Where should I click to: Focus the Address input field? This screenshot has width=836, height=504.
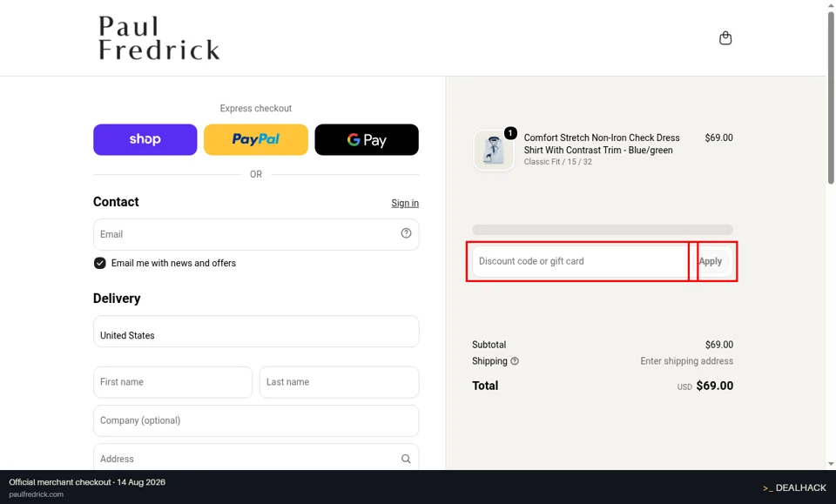click(256, 458)
